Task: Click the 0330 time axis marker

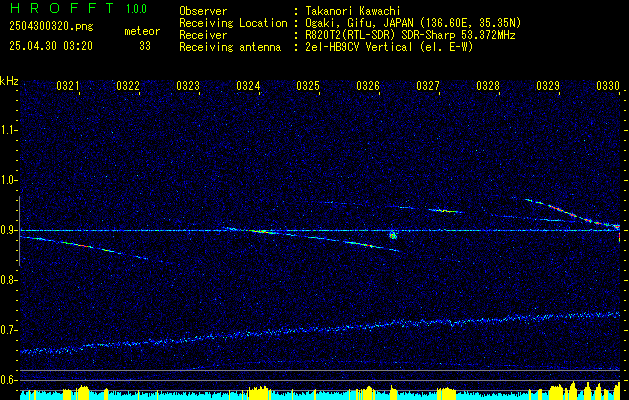Action: pos(608,85)
